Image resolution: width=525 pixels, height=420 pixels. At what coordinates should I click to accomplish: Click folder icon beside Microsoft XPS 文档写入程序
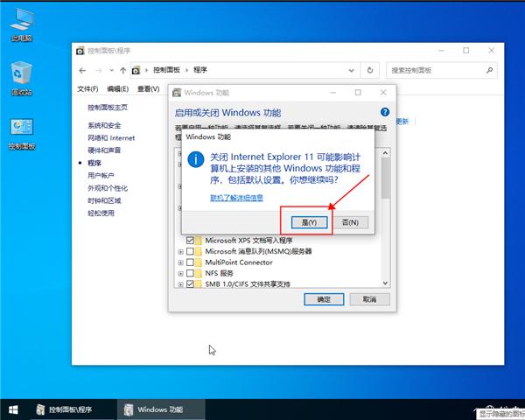click(199, 241)
